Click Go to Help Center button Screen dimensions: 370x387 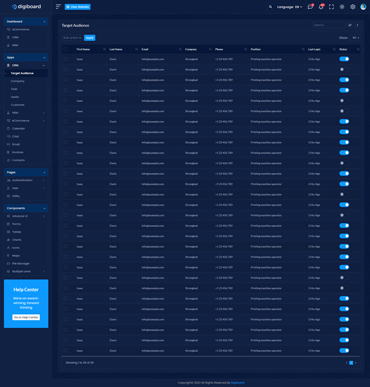[x=26, y=317]
